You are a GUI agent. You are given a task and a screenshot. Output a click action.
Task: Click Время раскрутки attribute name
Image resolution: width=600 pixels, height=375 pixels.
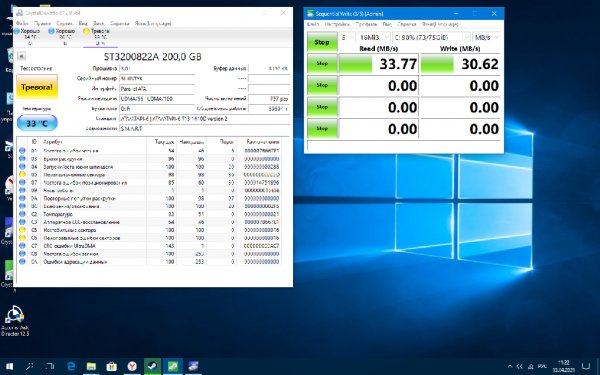click(63, 159)
